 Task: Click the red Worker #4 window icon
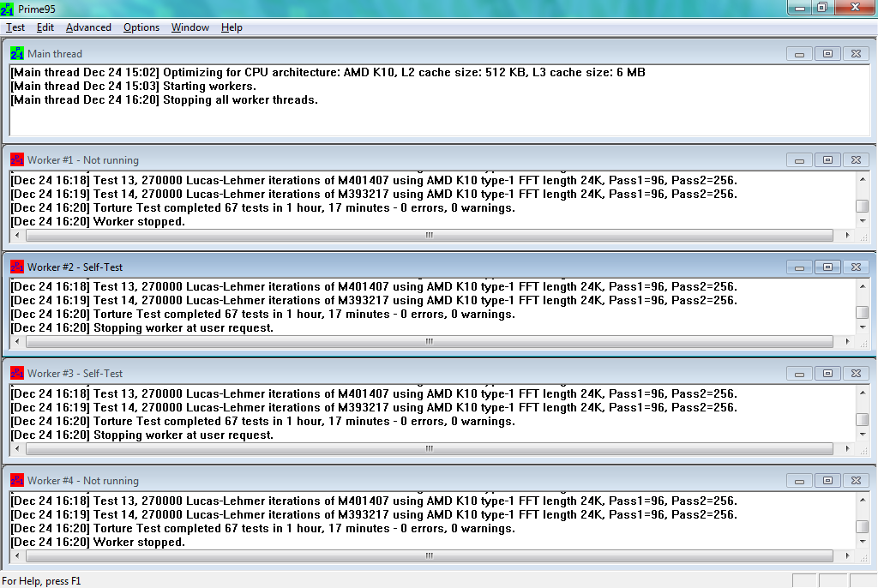(x=17, y=481)
